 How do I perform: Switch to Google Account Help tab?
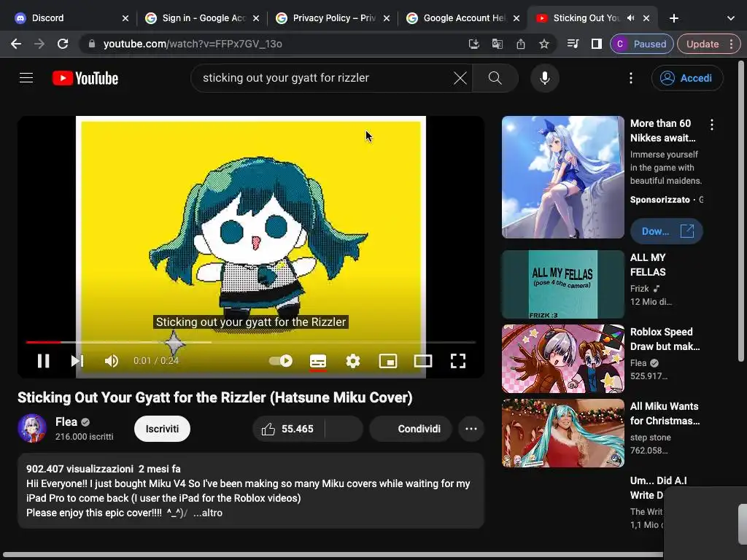(x=463, y=18)
